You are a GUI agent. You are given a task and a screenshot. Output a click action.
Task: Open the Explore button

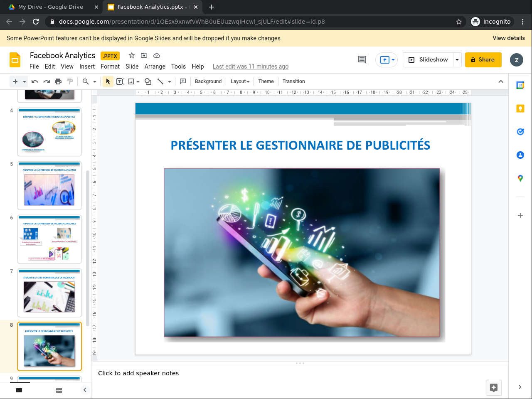click(x=494, y=388)
